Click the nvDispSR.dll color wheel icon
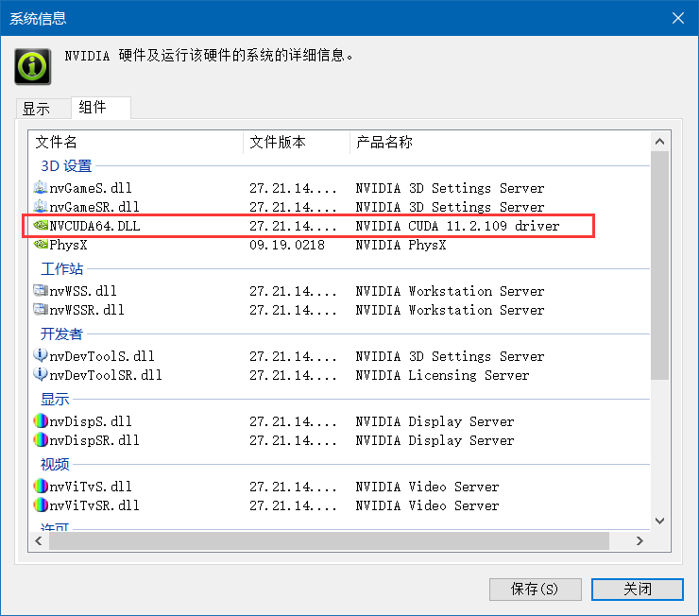Screen dimensions: 699x616 [41, 440]
